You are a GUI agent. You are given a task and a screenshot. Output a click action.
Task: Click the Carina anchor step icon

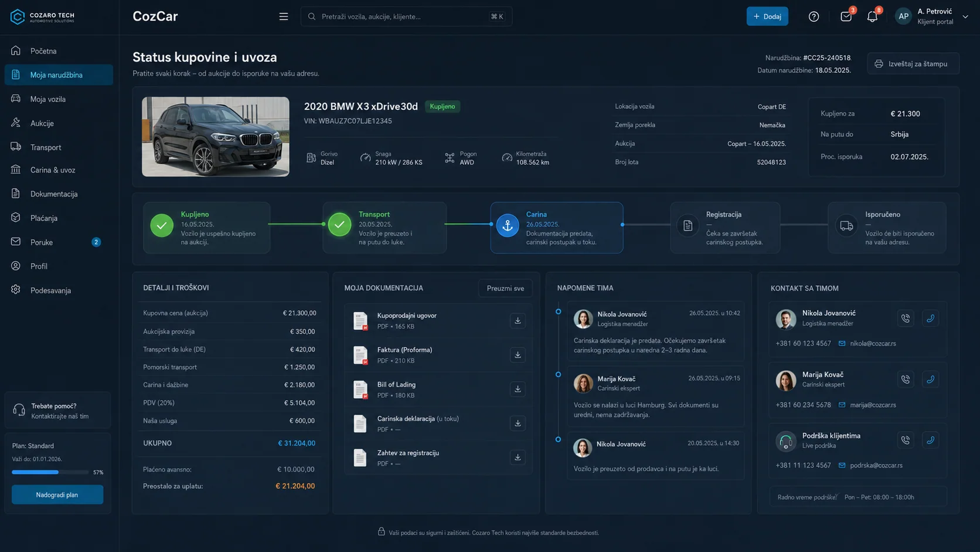[x=508, y=225]
